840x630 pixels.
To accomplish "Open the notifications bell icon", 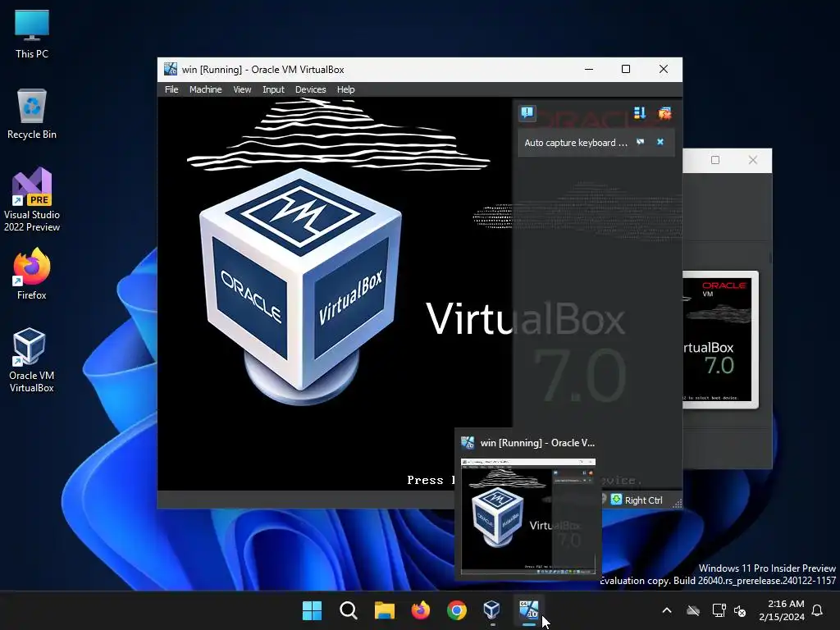I will [818, 610].
